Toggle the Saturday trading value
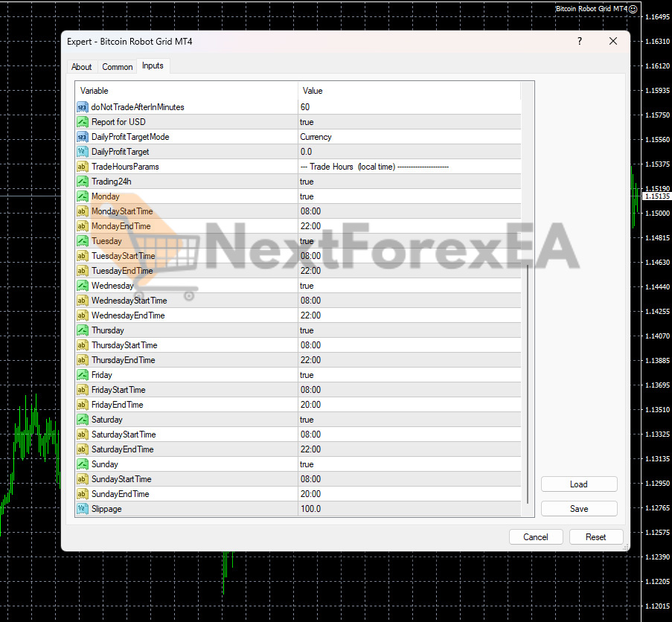This screenshot has height=622, width=672. [408, 420]
